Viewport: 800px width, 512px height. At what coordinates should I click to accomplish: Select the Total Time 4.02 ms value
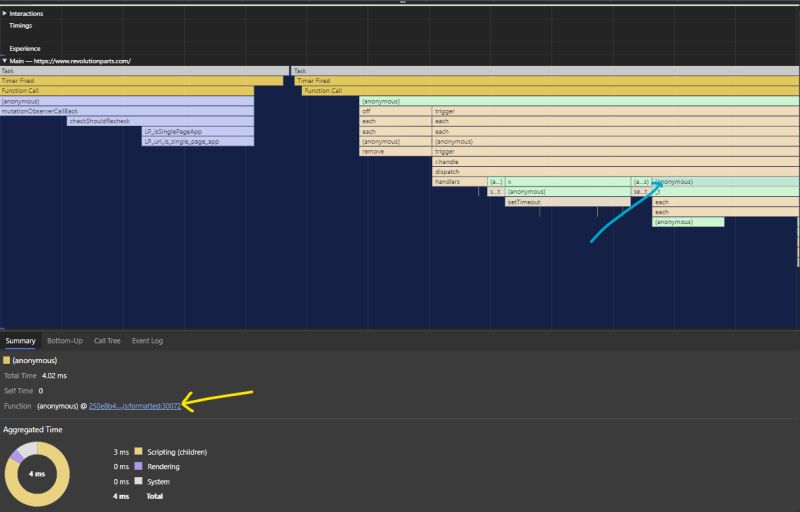pos(55,376)
